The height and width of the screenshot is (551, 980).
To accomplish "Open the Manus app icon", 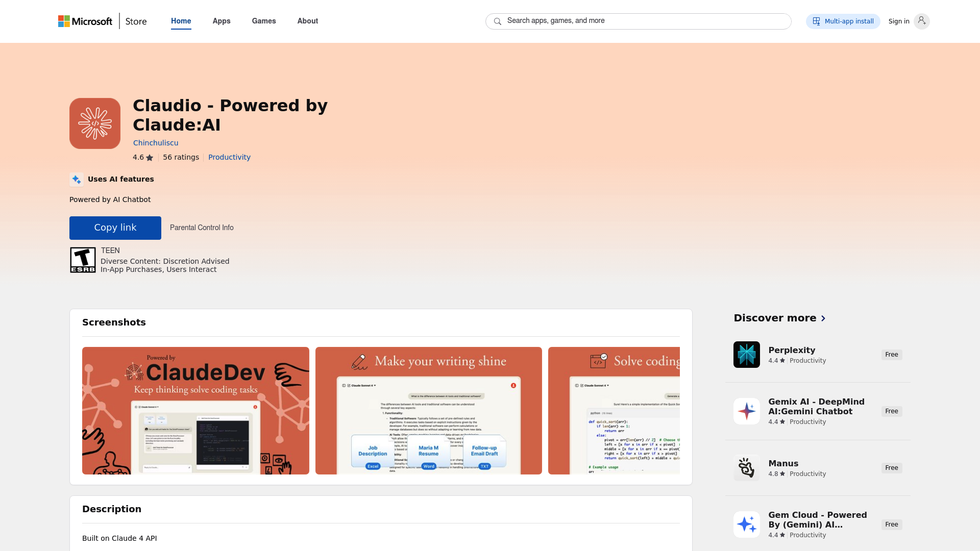I will 746,468.
